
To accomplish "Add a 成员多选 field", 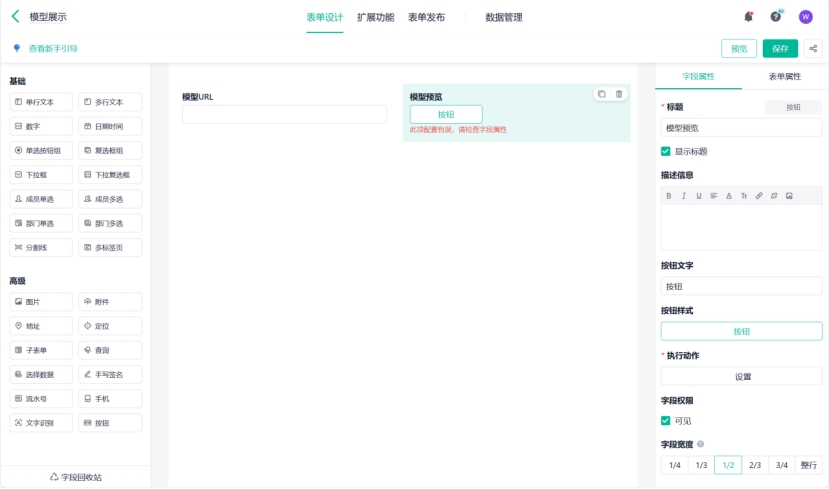I will [x=110, y=199].
